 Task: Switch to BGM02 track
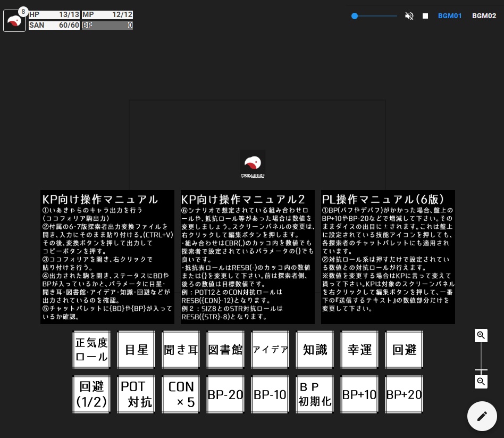pos(484,16)
